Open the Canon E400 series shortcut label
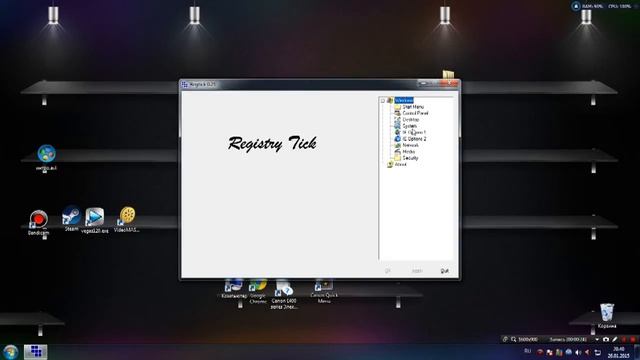This screenshot has width=640, height=360. (284, 304)
